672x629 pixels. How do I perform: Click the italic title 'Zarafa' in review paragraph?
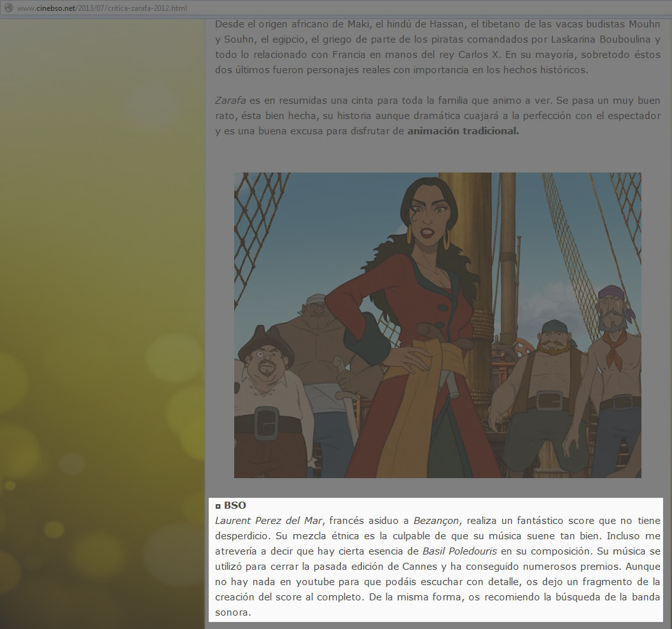coord(230,101)
